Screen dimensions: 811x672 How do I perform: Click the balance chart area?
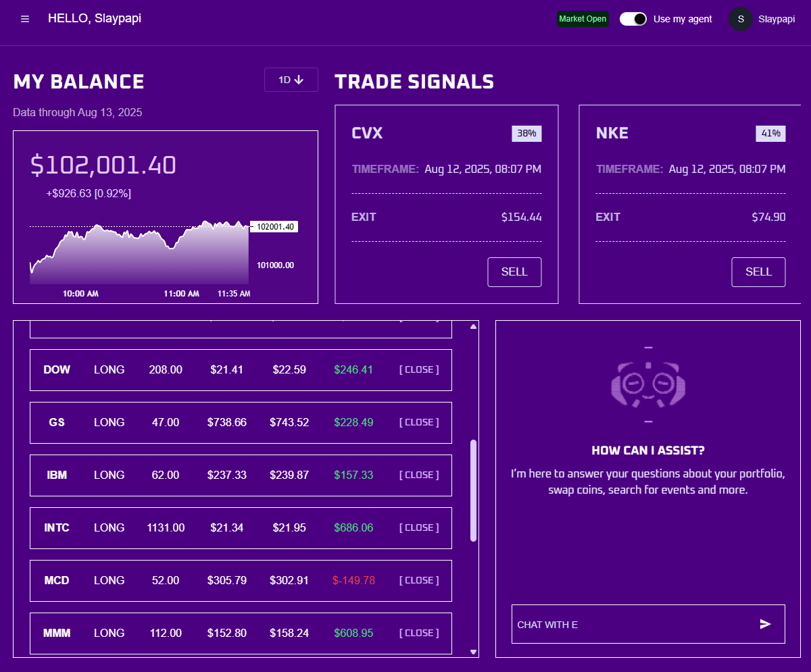pos(140,254)
